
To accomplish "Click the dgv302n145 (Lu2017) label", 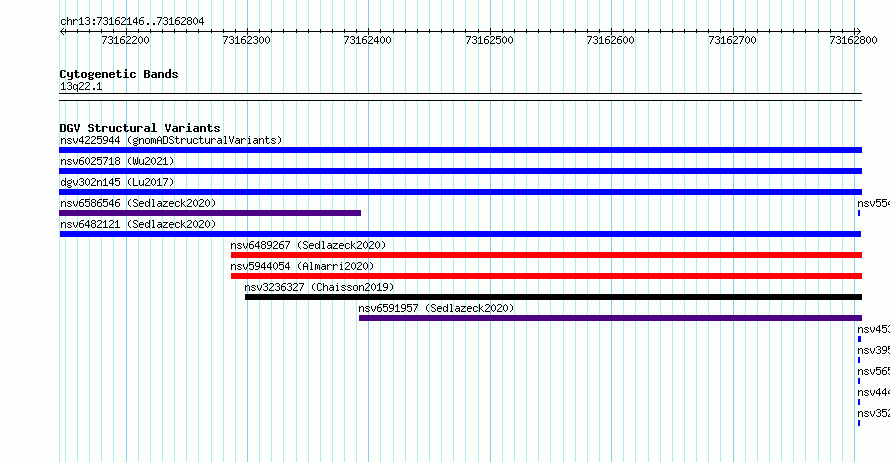I will point(117,182).
